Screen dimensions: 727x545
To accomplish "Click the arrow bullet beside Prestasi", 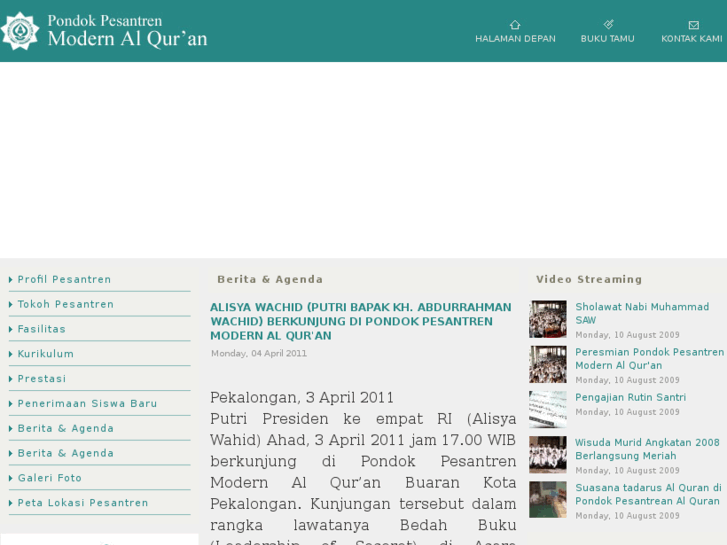I will [11, 378].
